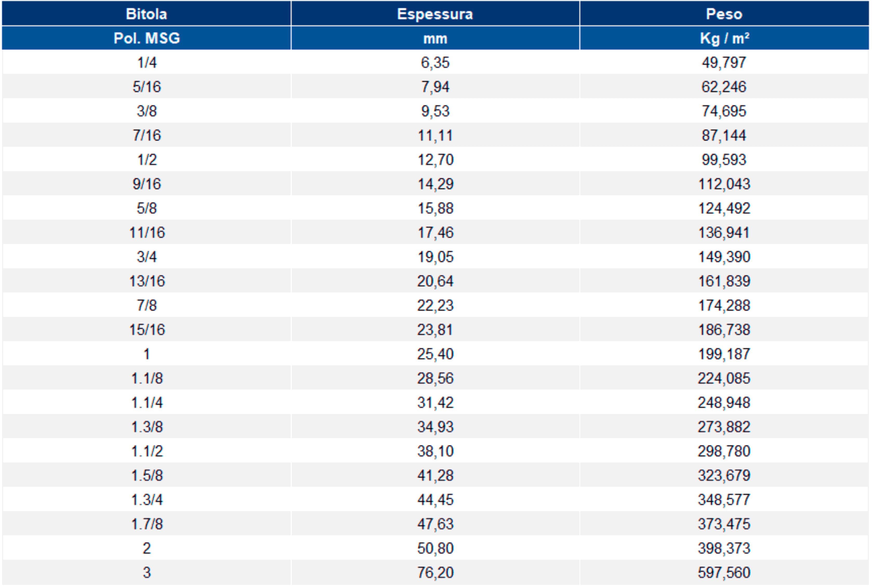Select the Pol. MSG subheader cell

click(x=146, y=38)
